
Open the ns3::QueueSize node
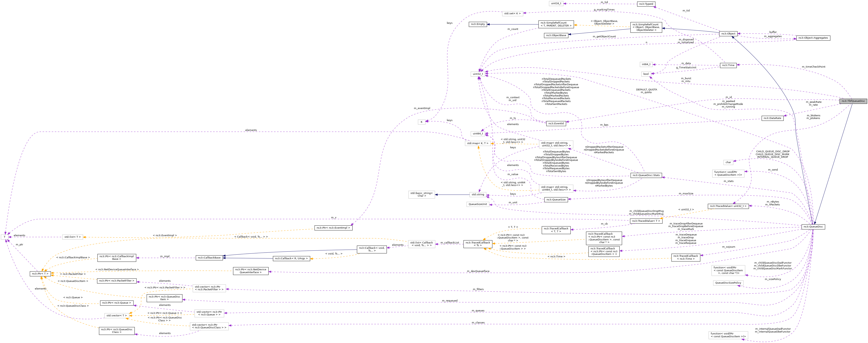point(556,200)
